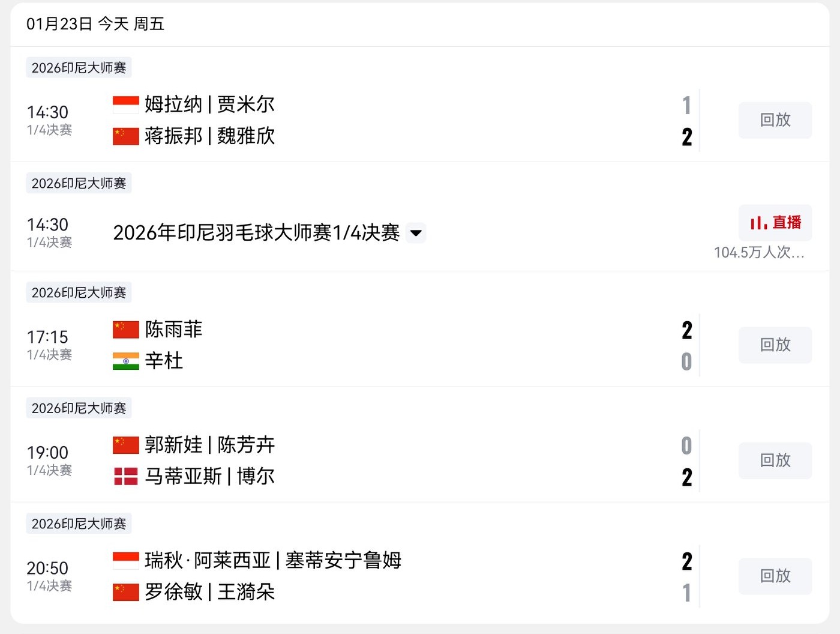Click the China flag beside 罗徐敏 | 王漪朵
Image resolution: width=840 pixels, height=634 pixels.
point(126,592)
